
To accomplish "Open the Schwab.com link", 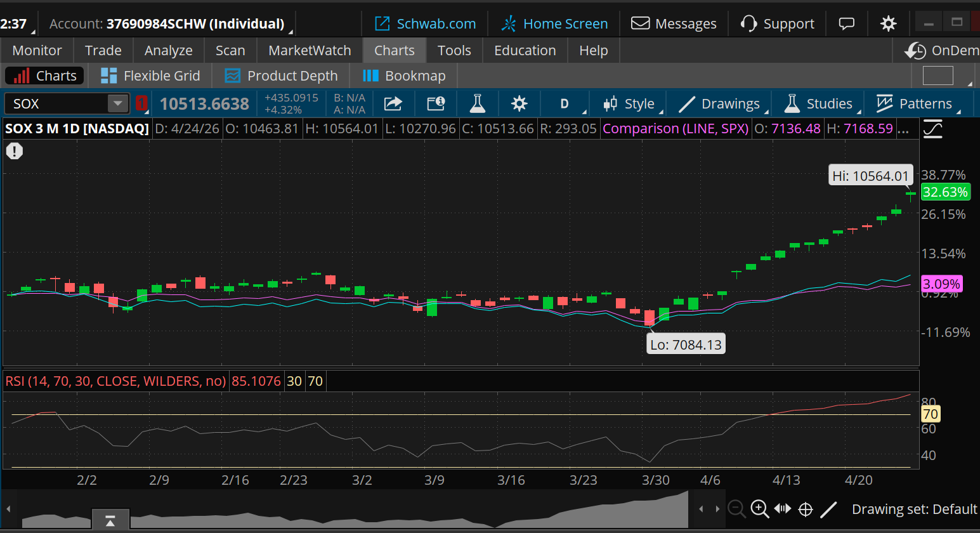I will 425,24.
